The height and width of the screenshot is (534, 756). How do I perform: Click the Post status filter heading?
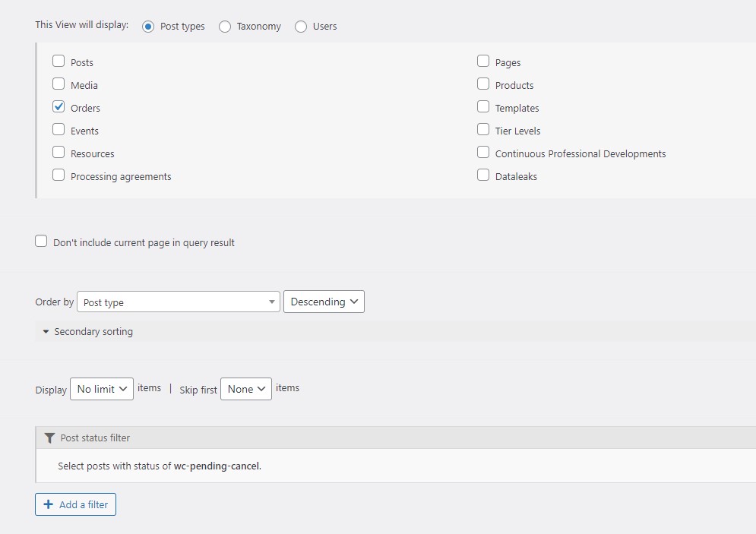(95, 438)
